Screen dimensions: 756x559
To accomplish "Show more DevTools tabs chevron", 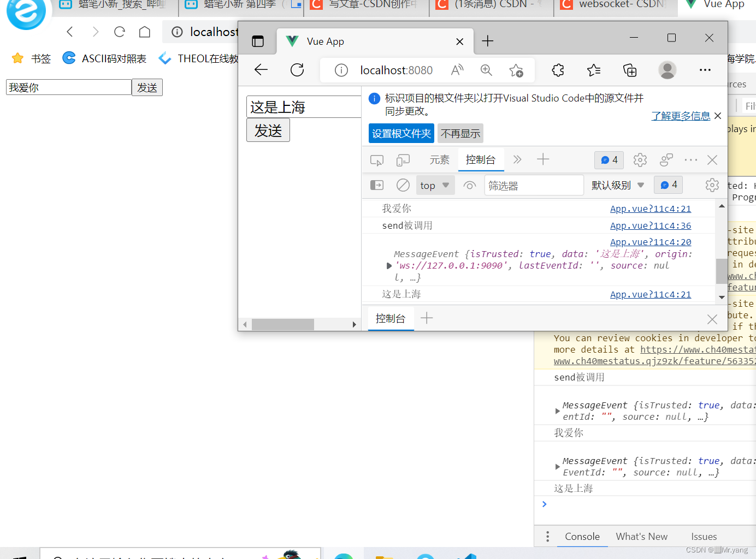I will tap(517, 159).
